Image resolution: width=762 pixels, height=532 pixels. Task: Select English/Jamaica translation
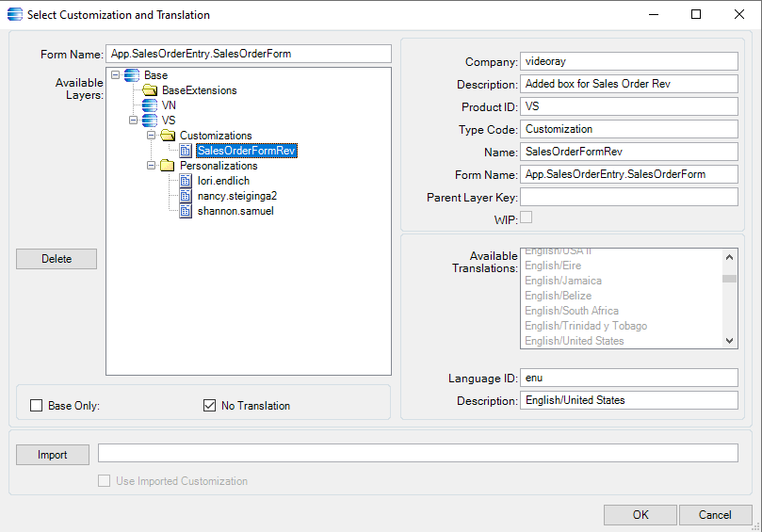pos(563,281)
